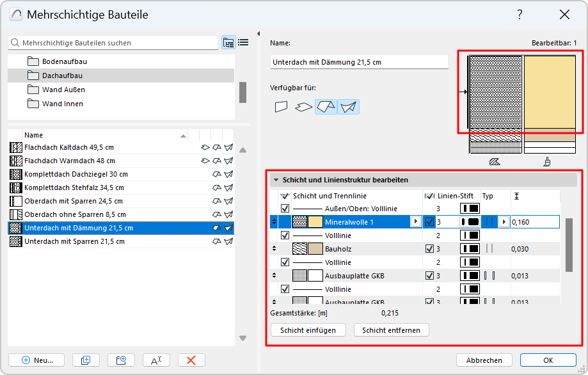Screen dimensions: 588x375
Task: Click the Ausbauplatte GKB hatch fill icon
Action: (x=299, y=276)
